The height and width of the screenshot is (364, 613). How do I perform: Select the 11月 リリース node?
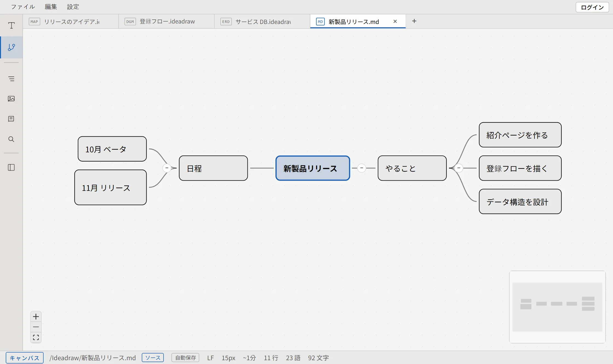[111, 187]
